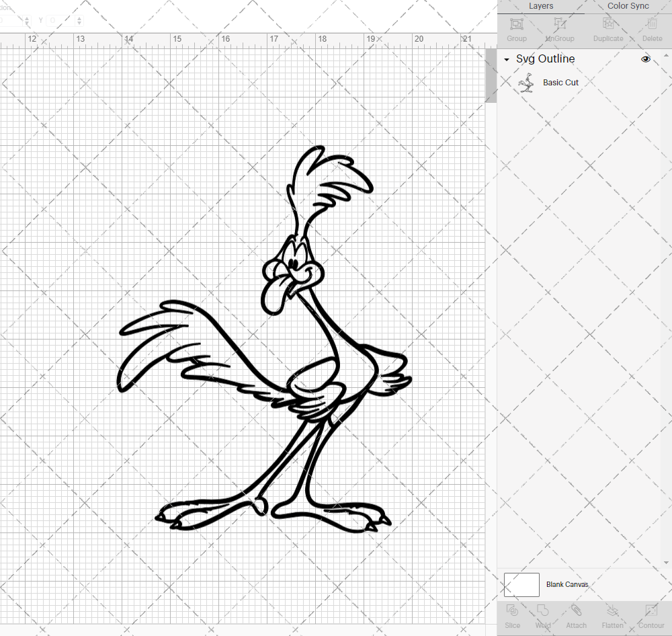Toggle visibility of the Svg Outline layer
The width and height of the screenshot is (672, 636).
coord(646,59)
